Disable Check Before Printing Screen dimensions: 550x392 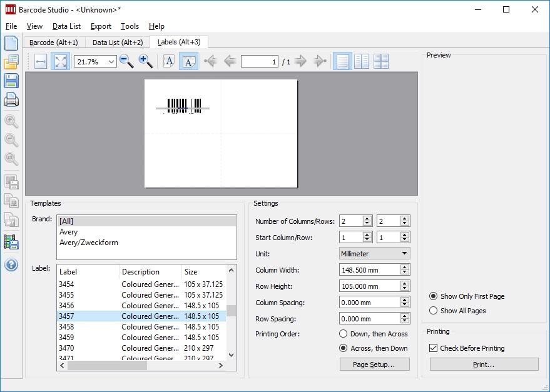434,348
